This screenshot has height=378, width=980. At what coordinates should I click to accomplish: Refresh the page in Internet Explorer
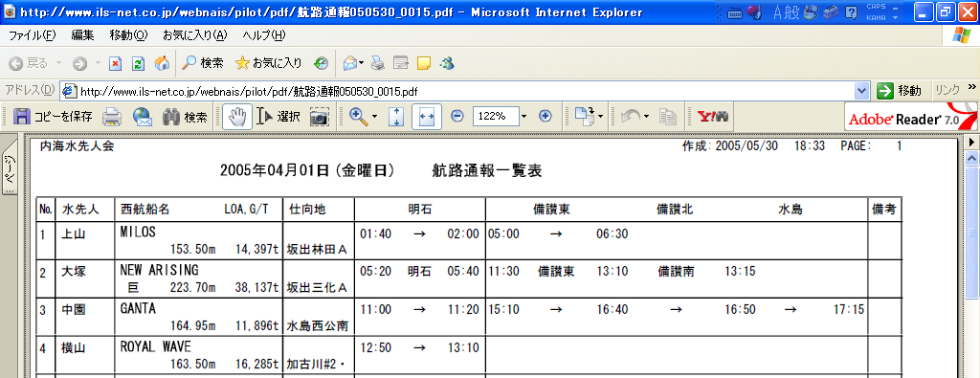coord(138,63)
